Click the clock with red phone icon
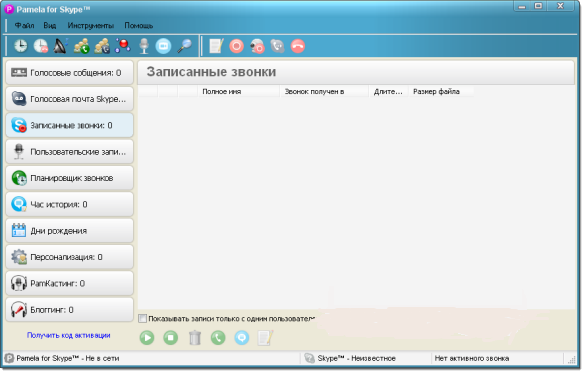Screen dimensions: 584x372 tap(41, 46)
